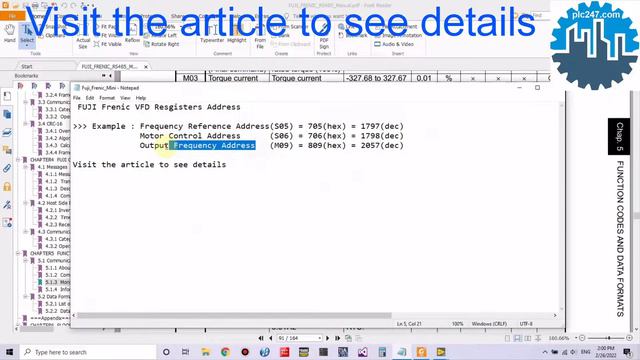Open Visual Studio from the taskbar
640x360 pixels.
point(362,352)
